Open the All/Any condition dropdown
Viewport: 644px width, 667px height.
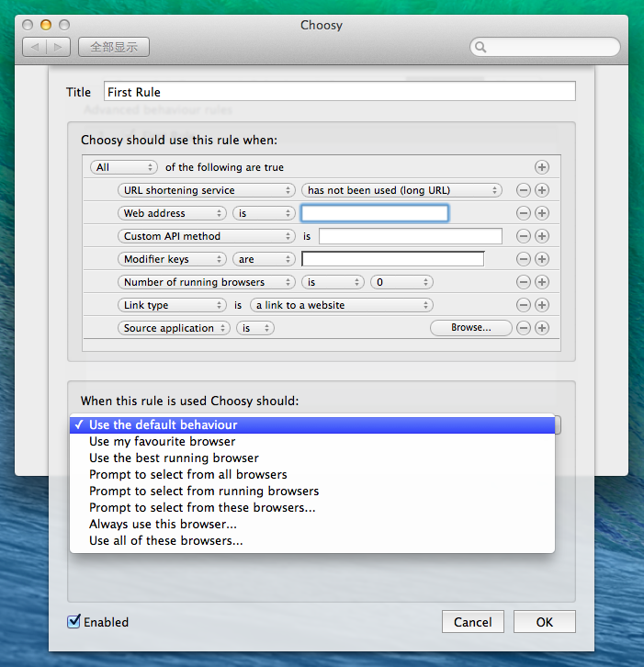(x=124, y=167)
